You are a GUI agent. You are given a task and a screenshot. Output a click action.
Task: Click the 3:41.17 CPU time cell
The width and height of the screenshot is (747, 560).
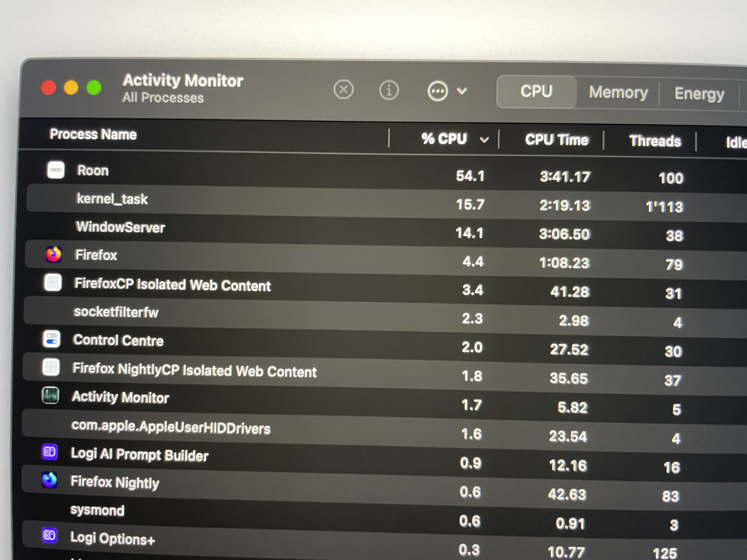(565, 177)
